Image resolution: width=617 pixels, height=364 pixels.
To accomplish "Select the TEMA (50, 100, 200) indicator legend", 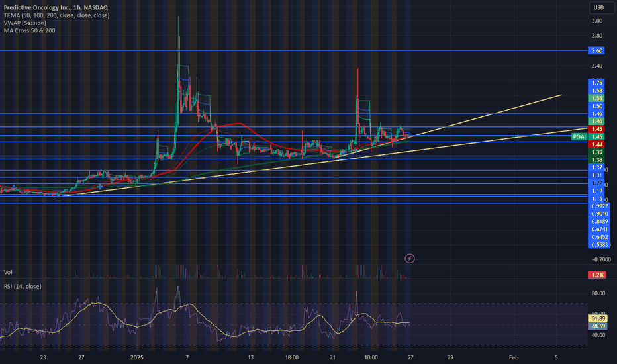I will tap(57, 15).
